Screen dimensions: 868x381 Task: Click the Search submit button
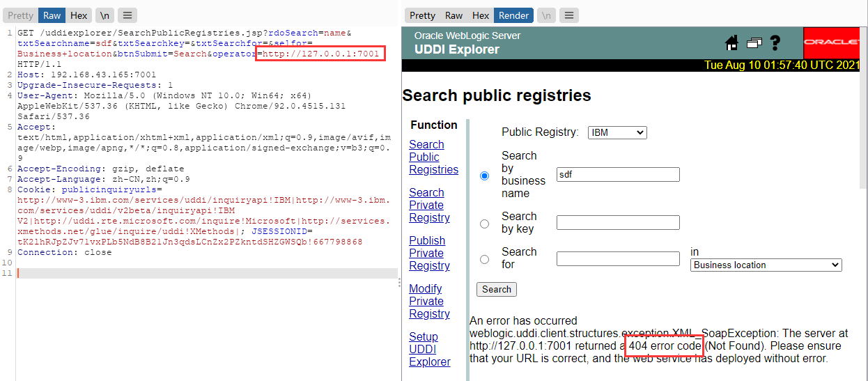497,289
